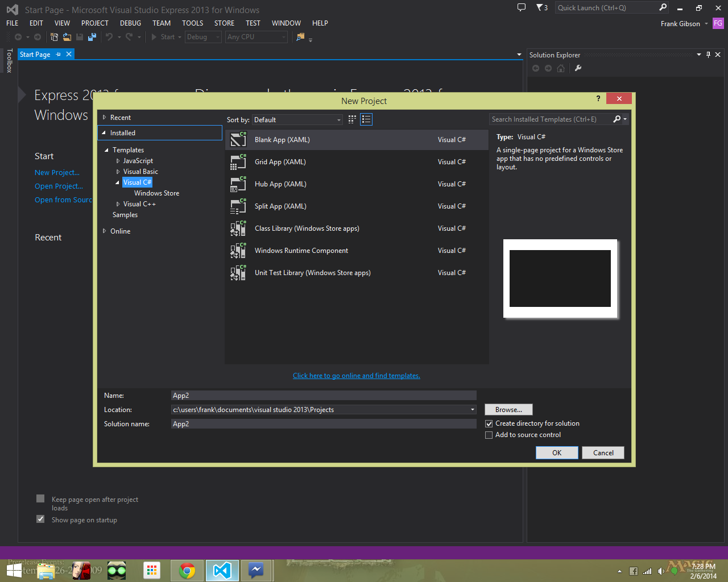Click the go online and find templates link
This screenshot has width=728, height=582.
click(x=357, y=376)
